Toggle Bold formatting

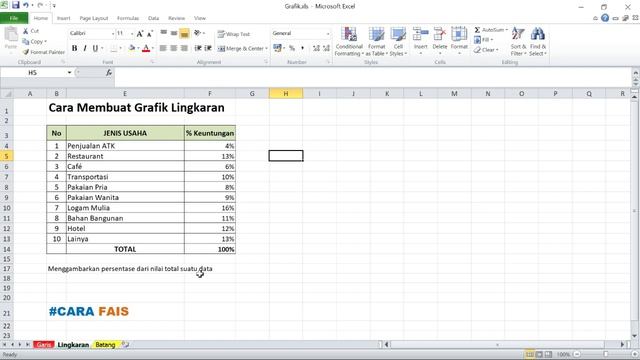(74, 49)
